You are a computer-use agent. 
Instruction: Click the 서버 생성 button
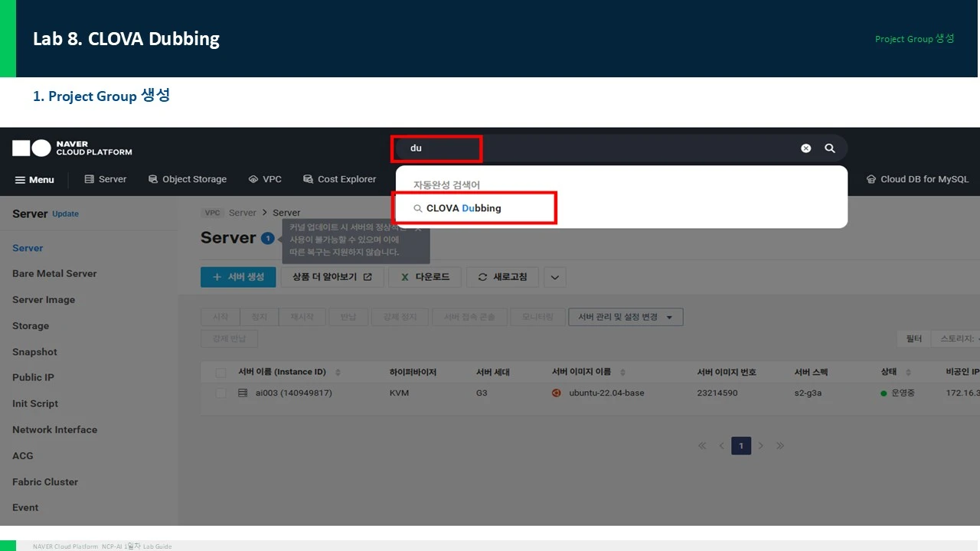238,277
